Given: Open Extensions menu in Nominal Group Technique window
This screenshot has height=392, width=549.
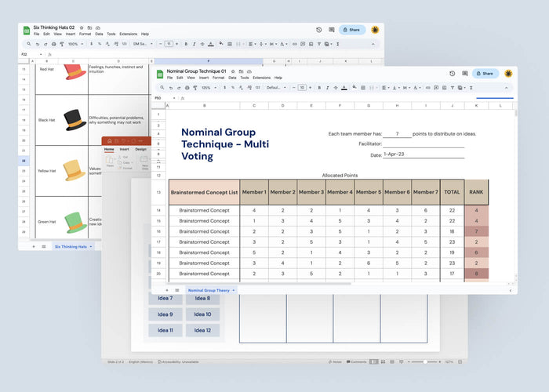Looking at the screenshot, I should coord(261,78).
